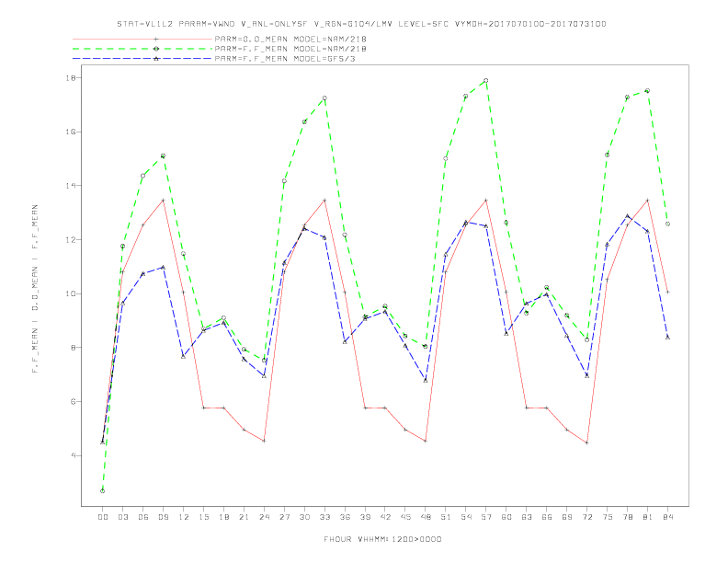The width and height of the screenshot is (728, 563).
Task: Click the vertical y-axis title F.F_MEAN | O.O_MEAN
Action: 35,289
